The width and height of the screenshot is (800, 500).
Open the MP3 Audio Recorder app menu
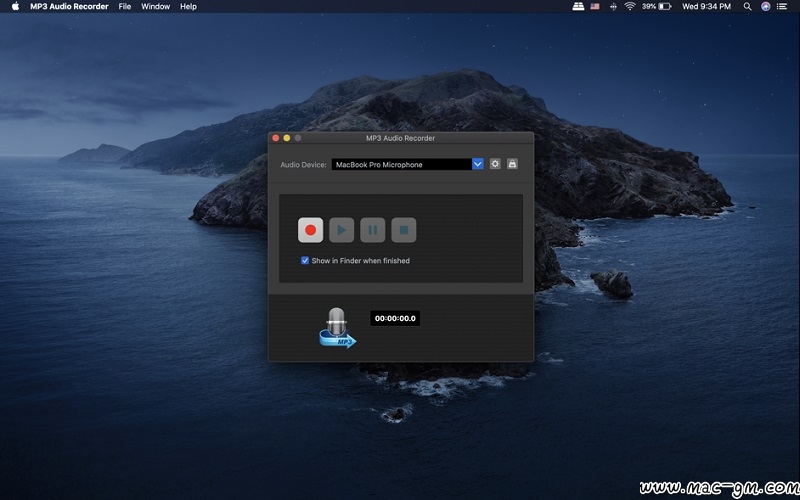(x=69, y=7)
